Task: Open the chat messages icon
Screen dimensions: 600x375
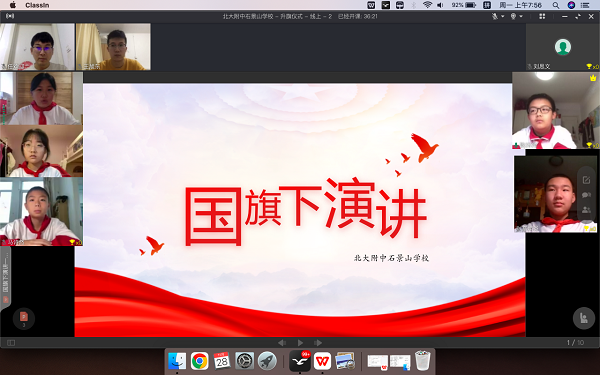Action: pyautogui.click(x=586, y=195)
